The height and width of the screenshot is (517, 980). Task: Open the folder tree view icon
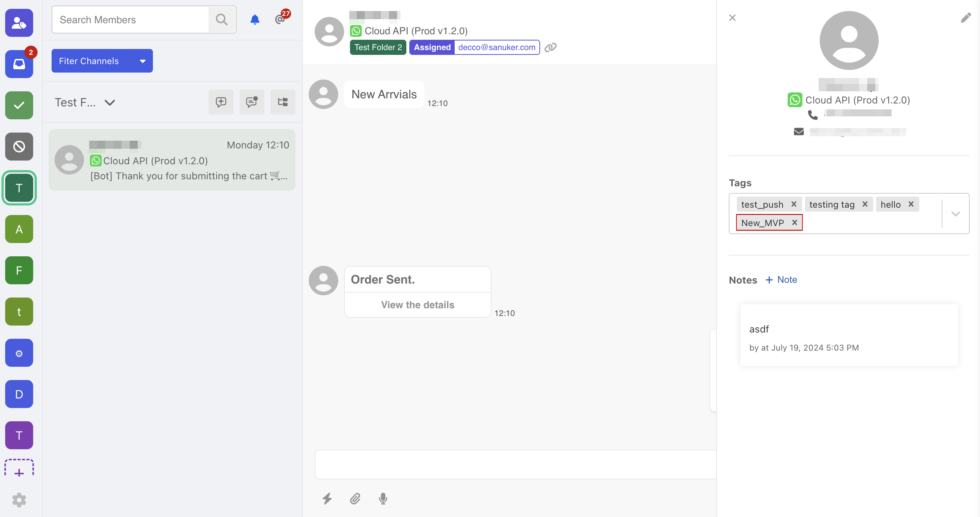282,102
